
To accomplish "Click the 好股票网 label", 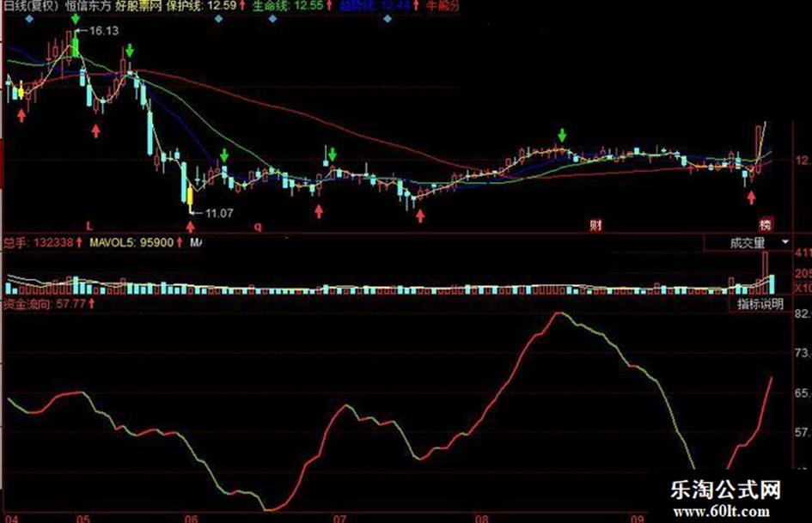I will (138, 6).
